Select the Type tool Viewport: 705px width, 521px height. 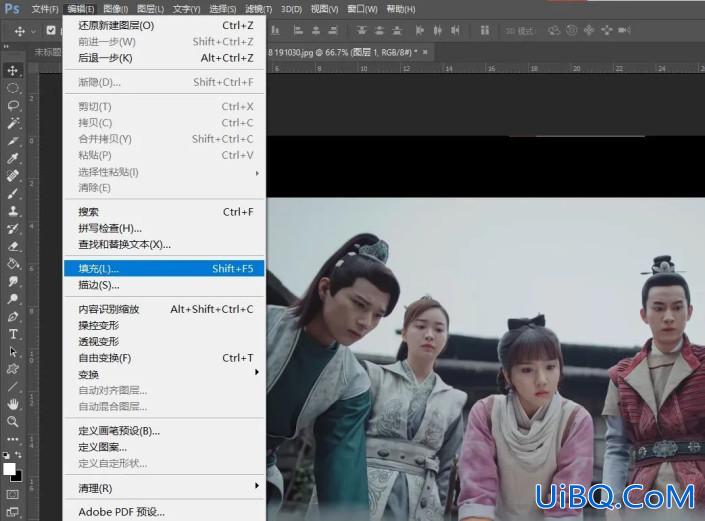click(x=13, y=334)
